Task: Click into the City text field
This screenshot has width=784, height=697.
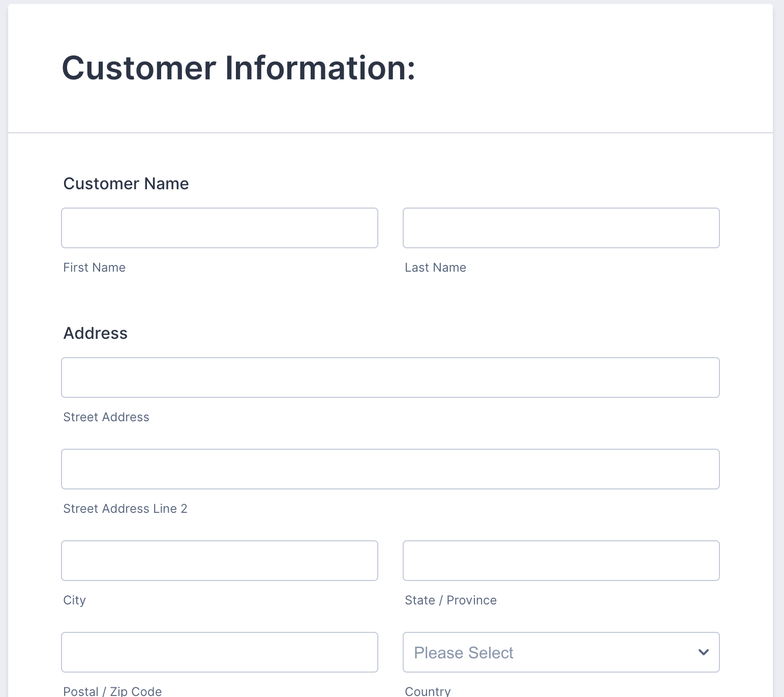Action: pos(219,561)
